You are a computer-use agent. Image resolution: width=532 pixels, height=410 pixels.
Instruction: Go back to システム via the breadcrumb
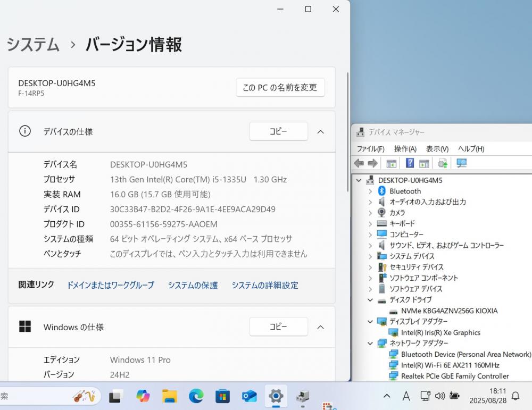pyautogui.click(x=33, y=45)
